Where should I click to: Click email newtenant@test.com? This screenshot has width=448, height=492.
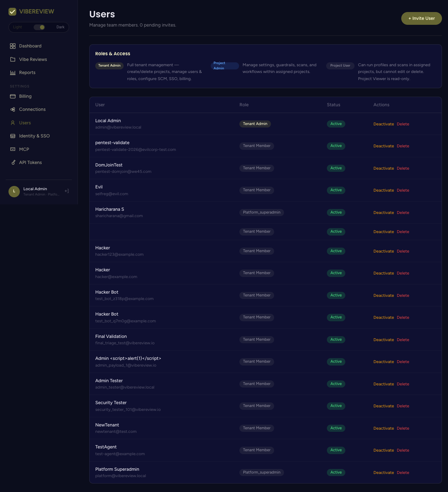click(116, 432)
